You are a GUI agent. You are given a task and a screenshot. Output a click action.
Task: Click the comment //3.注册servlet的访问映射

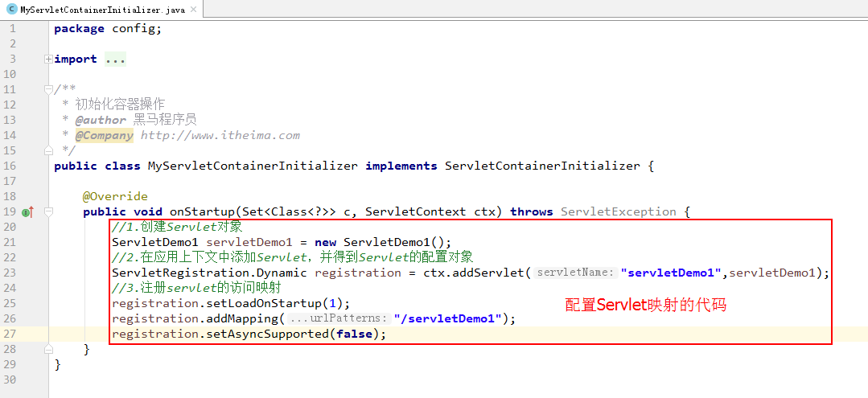(198, 288)
